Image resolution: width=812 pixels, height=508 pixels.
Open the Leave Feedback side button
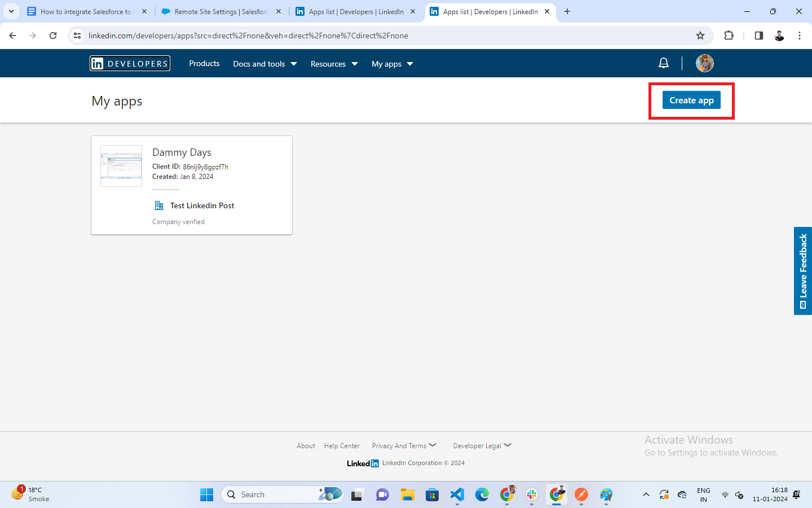coord(803,271)
